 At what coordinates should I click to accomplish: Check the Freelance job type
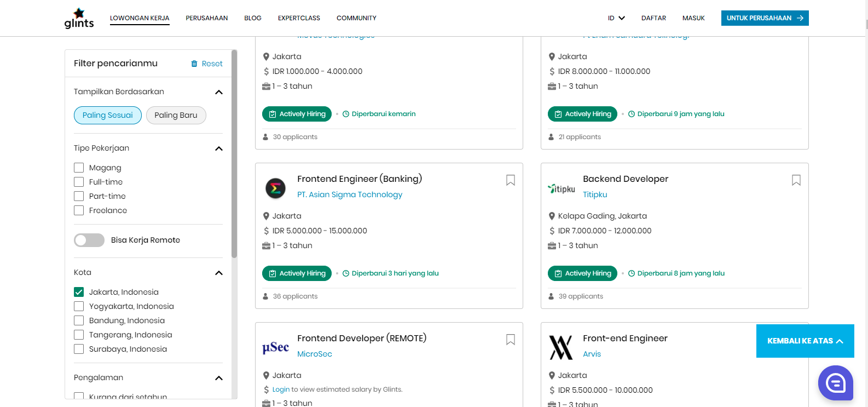79,210
